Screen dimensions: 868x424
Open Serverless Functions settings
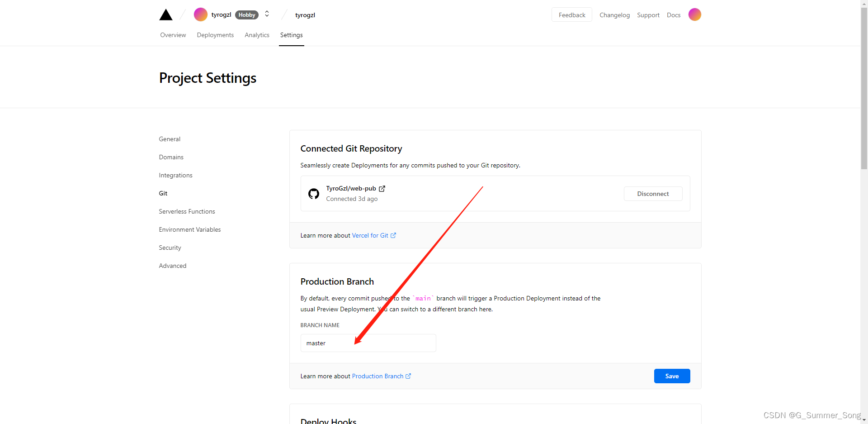(x=187, y=211)
